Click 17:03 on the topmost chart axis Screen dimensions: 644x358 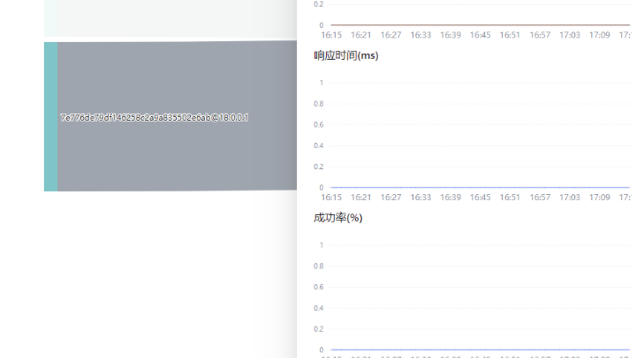pos(570,35)
